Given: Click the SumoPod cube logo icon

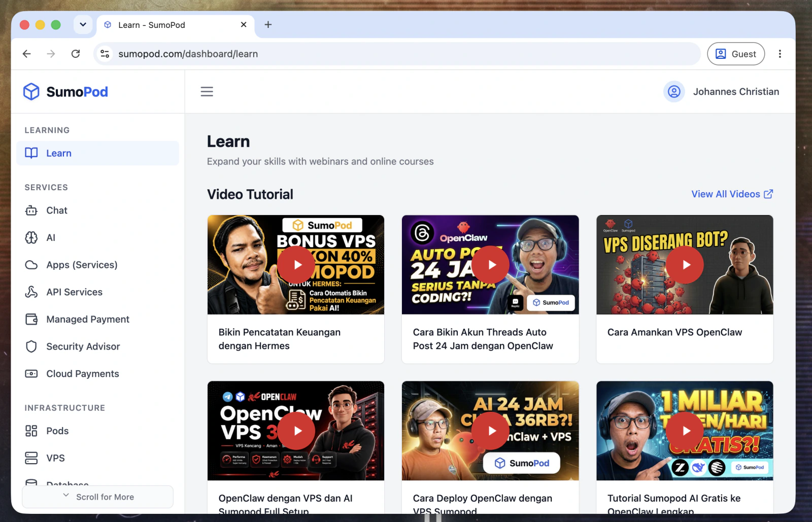Looking at the screenshot, I should pos(31,92).
